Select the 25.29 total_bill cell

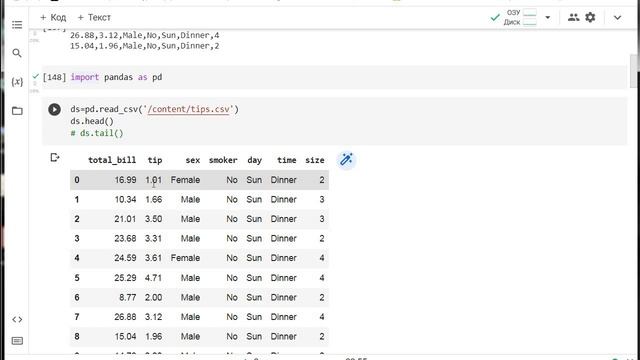tap(125, 278)
